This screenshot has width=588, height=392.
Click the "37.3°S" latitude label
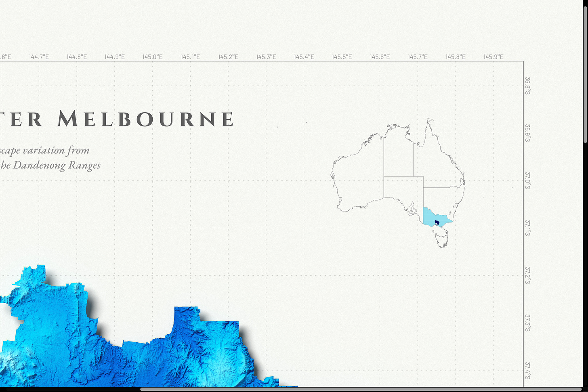click(x=527, y=323)
